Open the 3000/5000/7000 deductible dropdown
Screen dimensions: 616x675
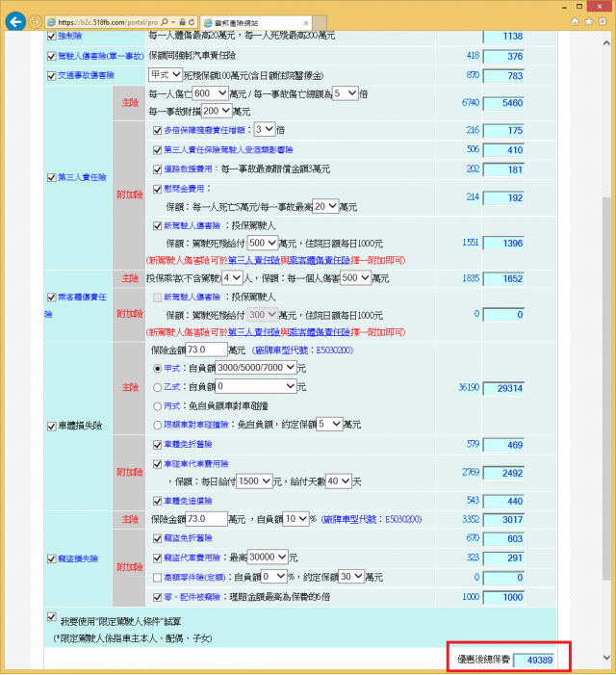(x=256, y=367)
